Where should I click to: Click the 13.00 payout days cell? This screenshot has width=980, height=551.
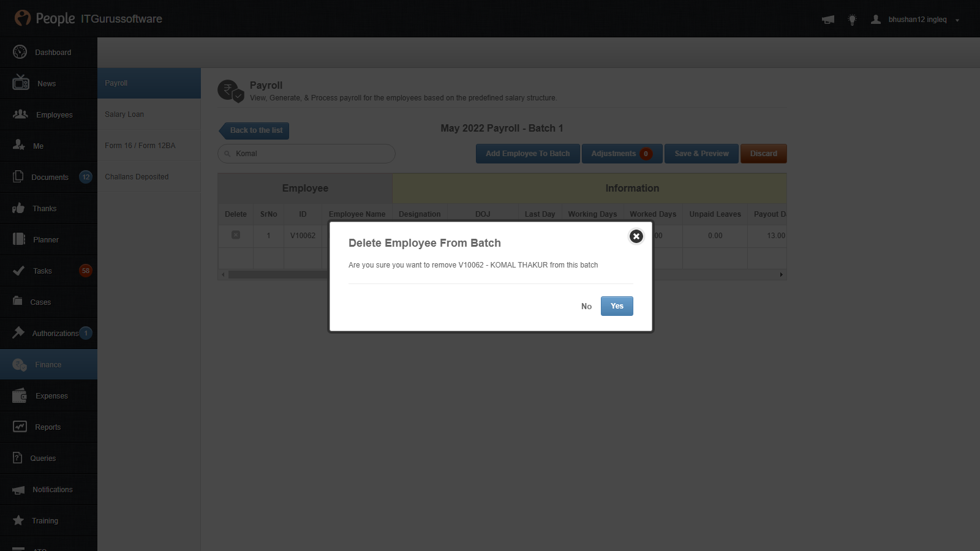(x=775, y=236)
